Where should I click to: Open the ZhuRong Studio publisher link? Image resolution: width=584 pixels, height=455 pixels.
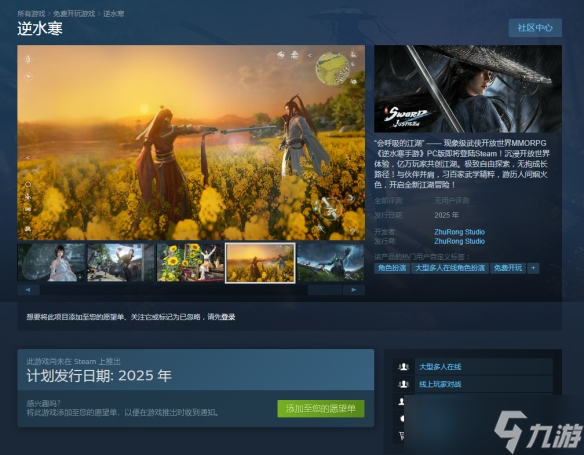pos(459,241)
